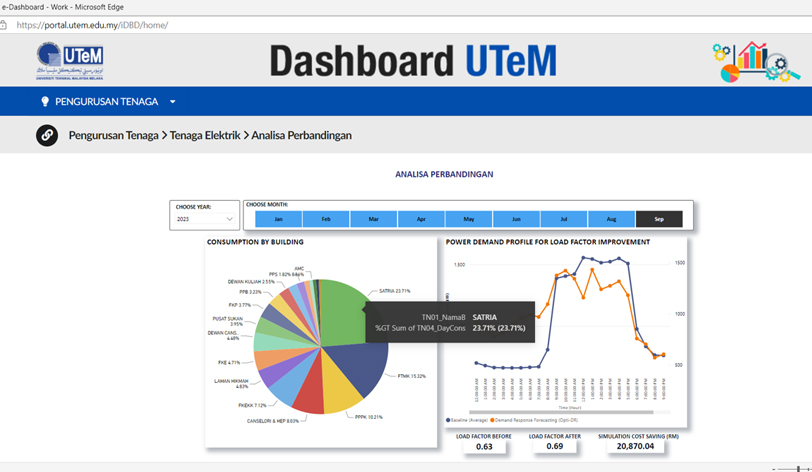Open the Pengurusan Tenaga dropdown menu

(x=172, y=102)
